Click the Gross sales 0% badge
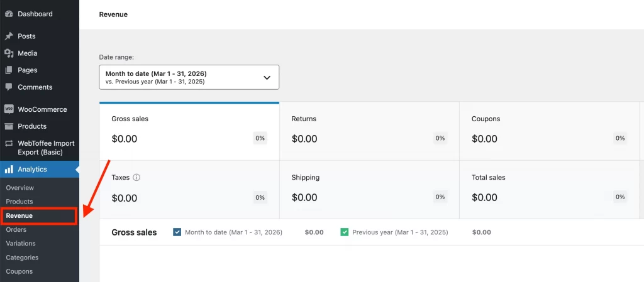Screen dimensions: 644x282 coord(260,139)
